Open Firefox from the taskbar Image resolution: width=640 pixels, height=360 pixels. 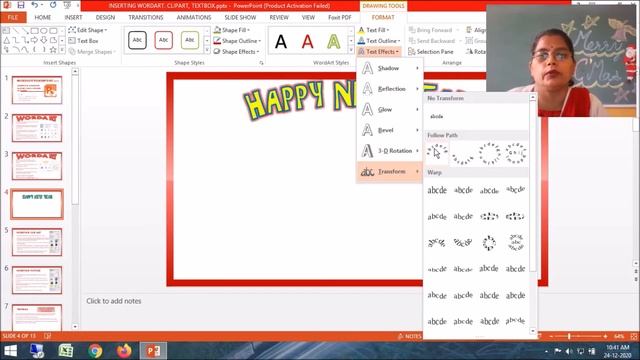[x=124, y=351]
